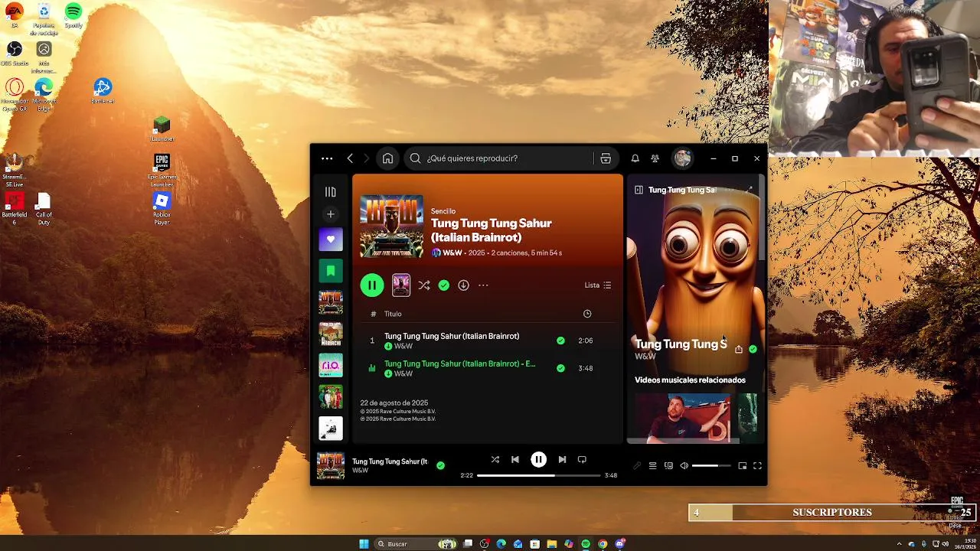This screenshot has height=551, width=980.
Task: Open the Call of Duty desktop icon
Action: tap(44, 208)
